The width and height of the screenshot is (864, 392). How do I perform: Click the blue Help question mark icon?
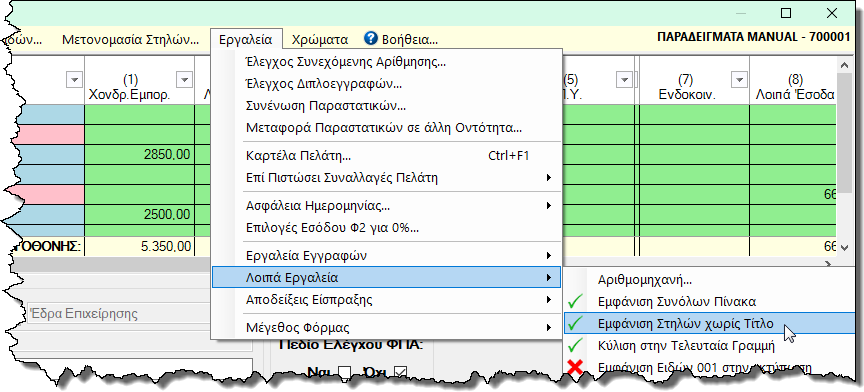(371, 39)
